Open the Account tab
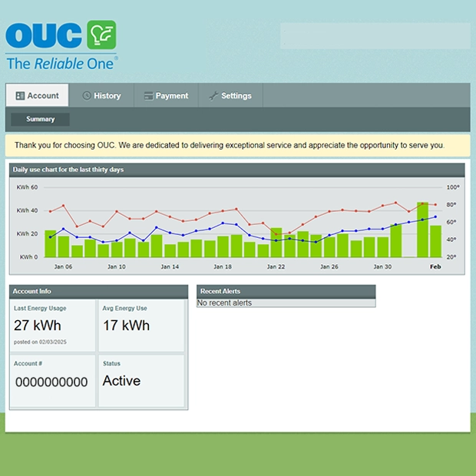This screenshot has height=476, width=476. coord(37,95)
